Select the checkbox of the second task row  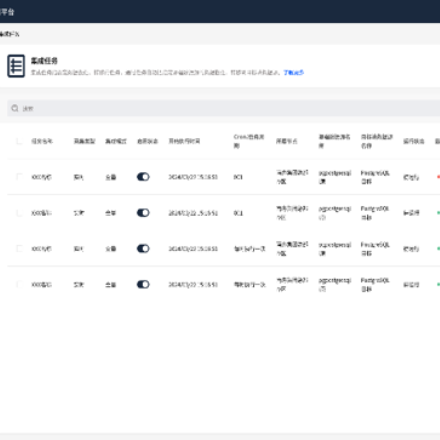[x=19, y=213]
